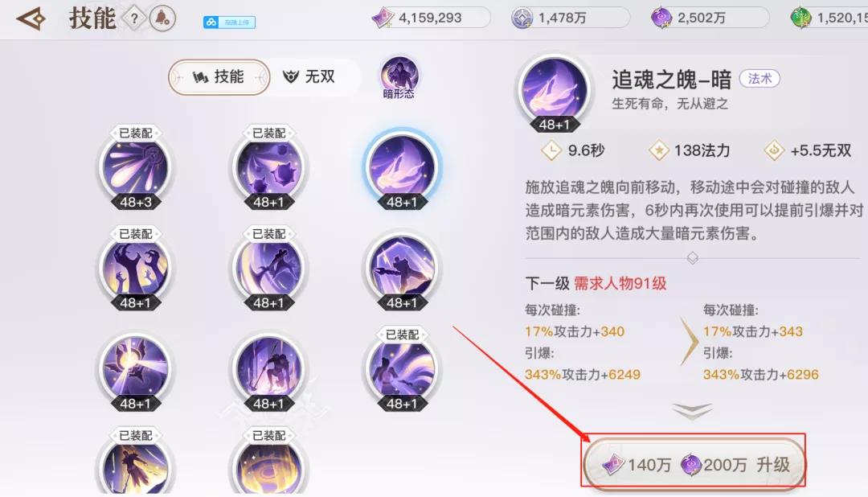Image resolution: width=868 pixels, height=497 pixels.
Task: Open the 1,478万 silver coin counter
Action: tap(570, 18)
